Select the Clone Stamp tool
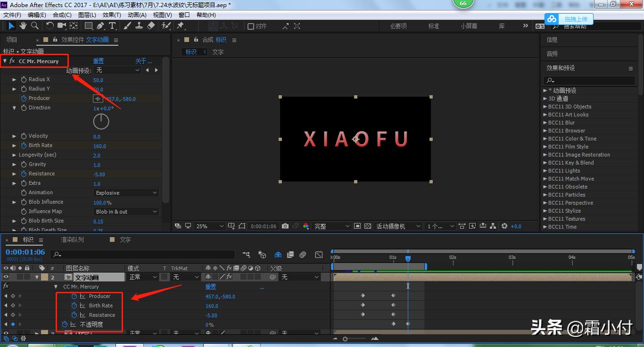Viewport: 644px width, 347px height. [140, 26]
